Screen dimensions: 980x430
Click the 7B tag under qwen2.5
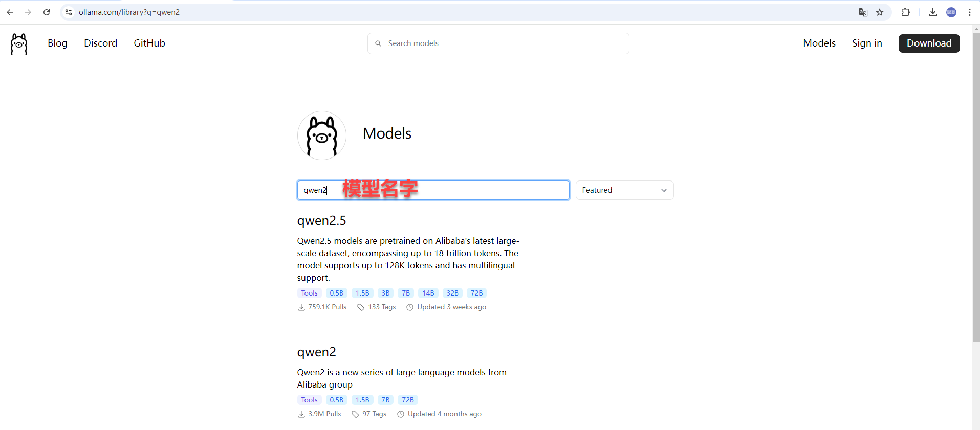tap(406, 293)
